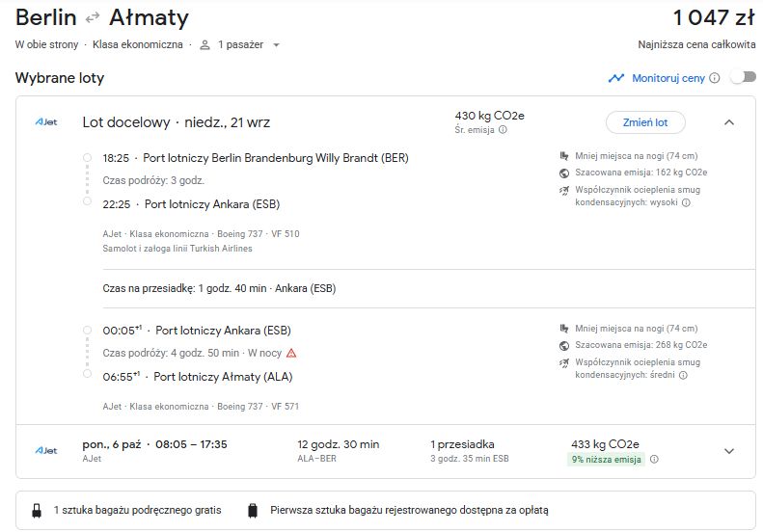This screenshot has height=532, width=763.
Task: Click globe emission icon for 162 kg CO2e
Action: pyautogui.click(x=564, y=173)
